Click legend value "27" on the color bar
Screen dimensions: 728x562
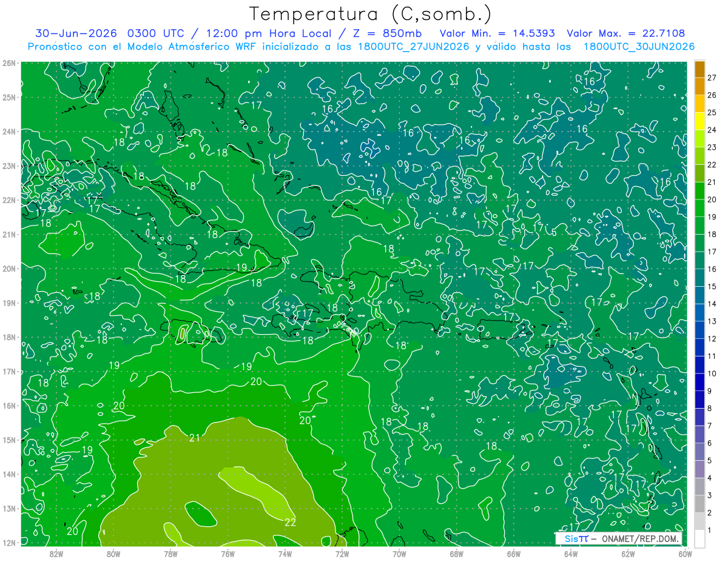[712, 78]
